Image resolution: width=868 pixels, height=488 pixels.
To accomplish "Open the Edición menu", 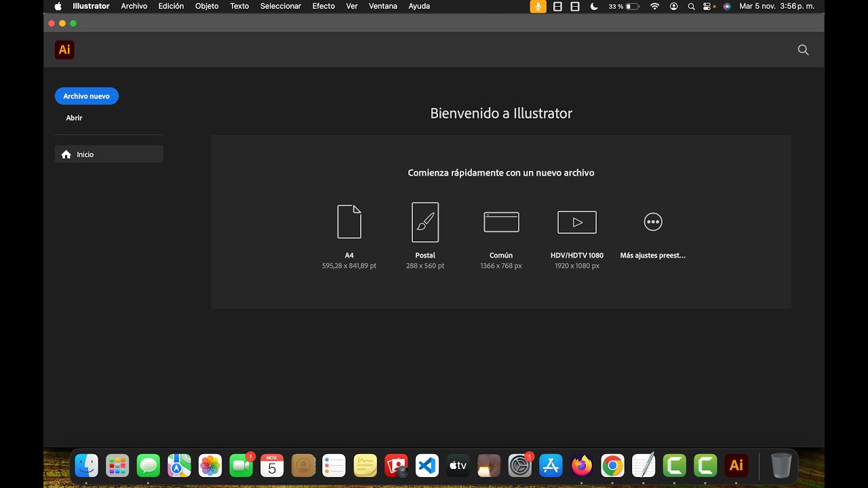I will 171,6.
